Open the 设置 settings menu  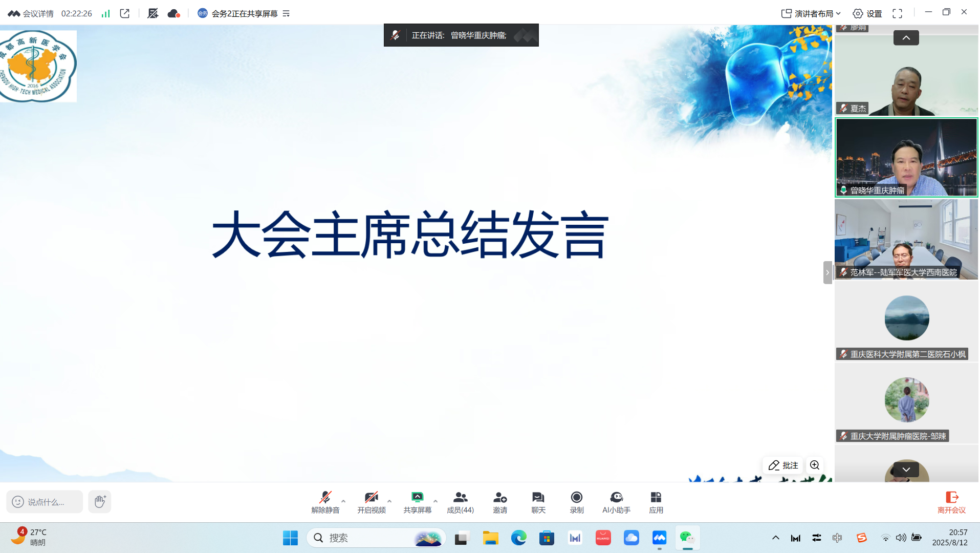point(867,13)
